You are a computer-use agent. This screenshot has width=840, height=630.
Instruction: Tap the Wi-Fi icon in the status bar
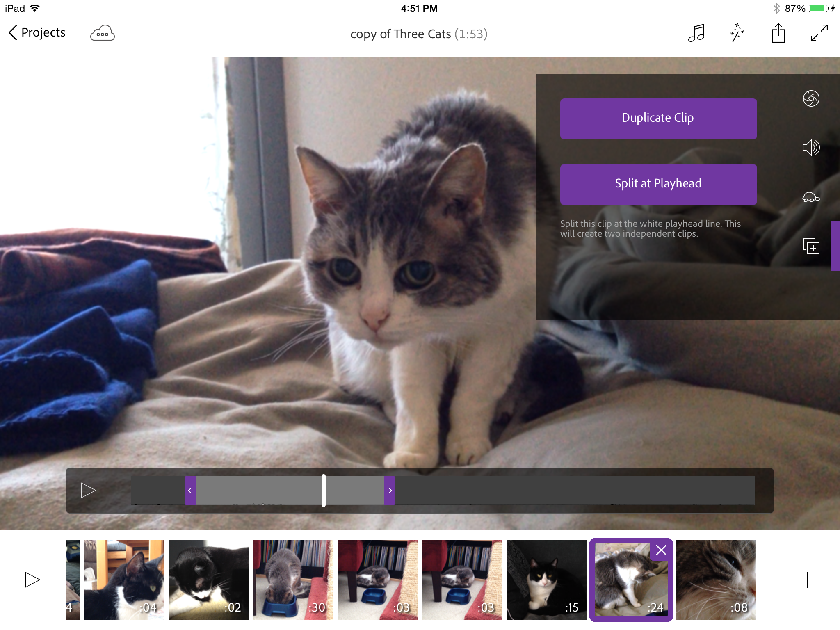click(35, 8)
